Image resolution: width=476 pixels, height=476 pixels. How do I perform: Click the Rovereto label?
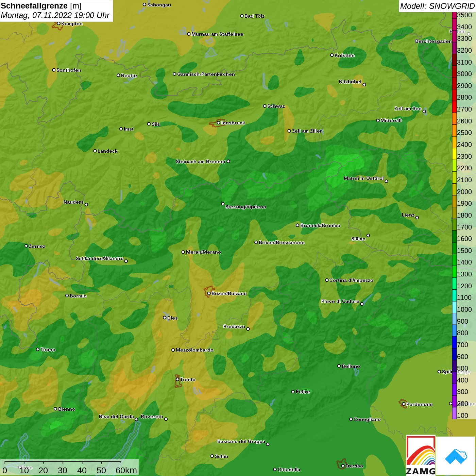[152, 417]
